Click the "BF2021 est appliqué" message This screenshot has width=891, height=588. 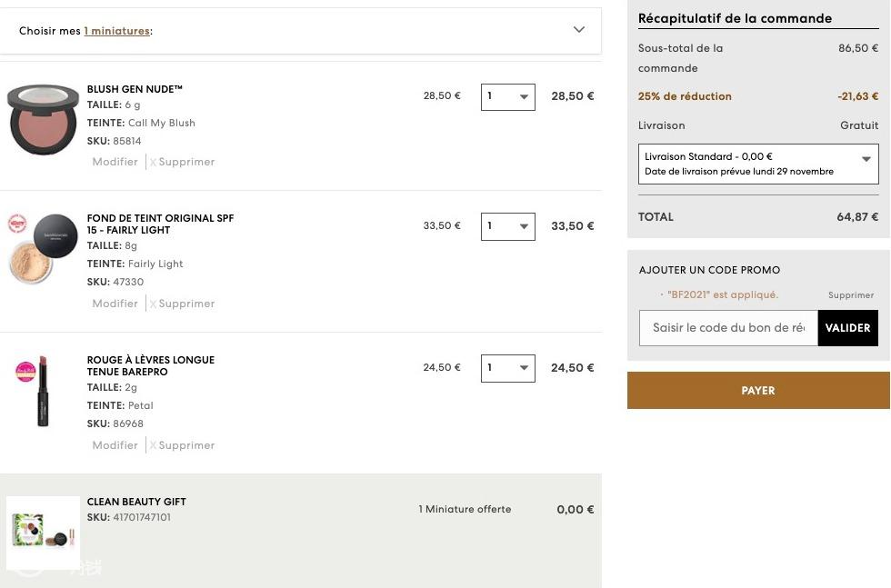(x=723, y=294)
